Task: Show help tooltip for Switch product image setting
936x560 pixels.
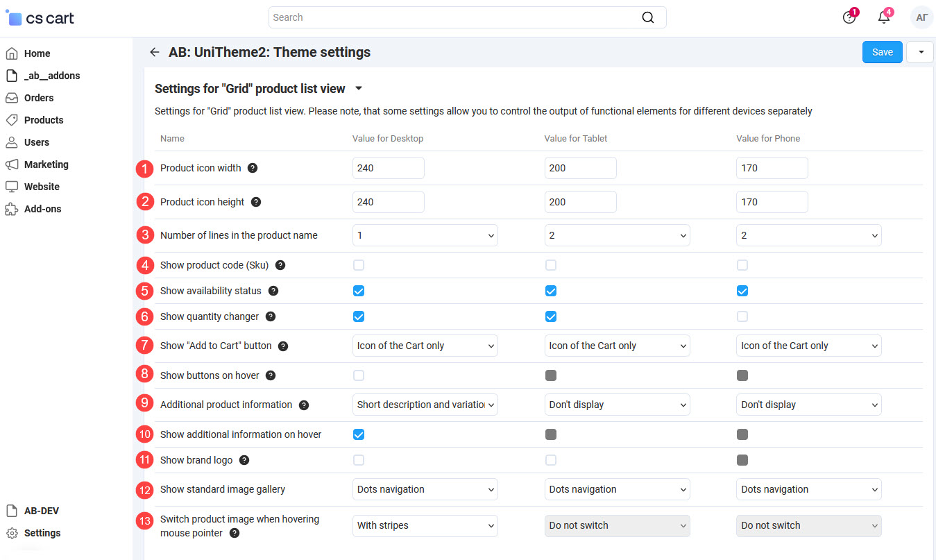Action: point(235,533)
